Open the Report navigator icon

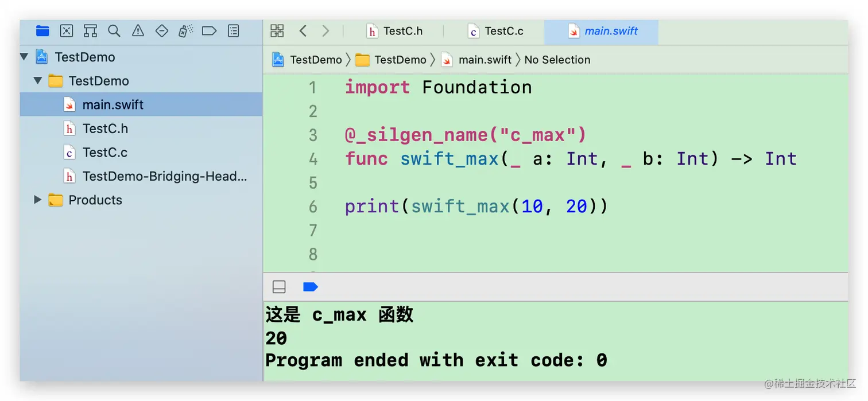[x=234, y=31]
